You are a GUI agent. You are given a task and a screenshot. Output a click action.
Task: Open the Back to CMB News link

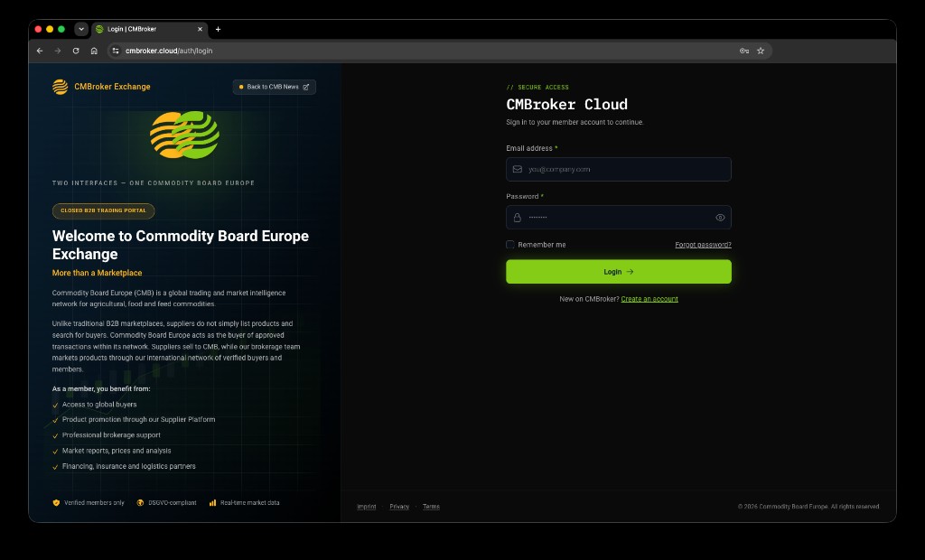pyautogui.click(x=275, y=87)
